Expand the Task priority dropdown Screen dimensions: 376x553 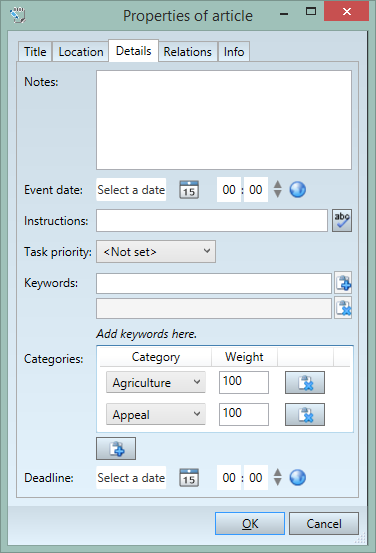pyautogui.click(x=156, y=252)
